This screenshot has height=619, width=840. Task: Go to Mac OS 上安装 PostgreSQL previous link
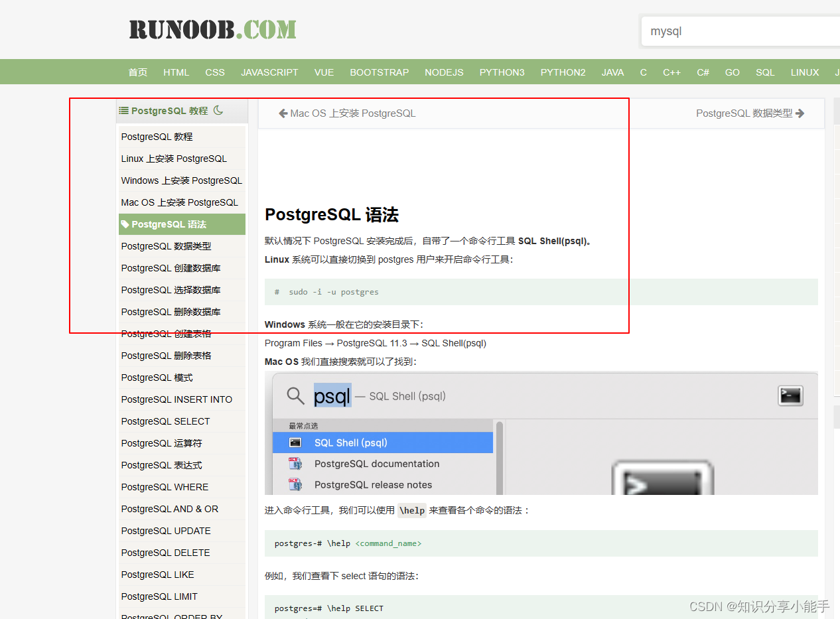click(353, 113)
